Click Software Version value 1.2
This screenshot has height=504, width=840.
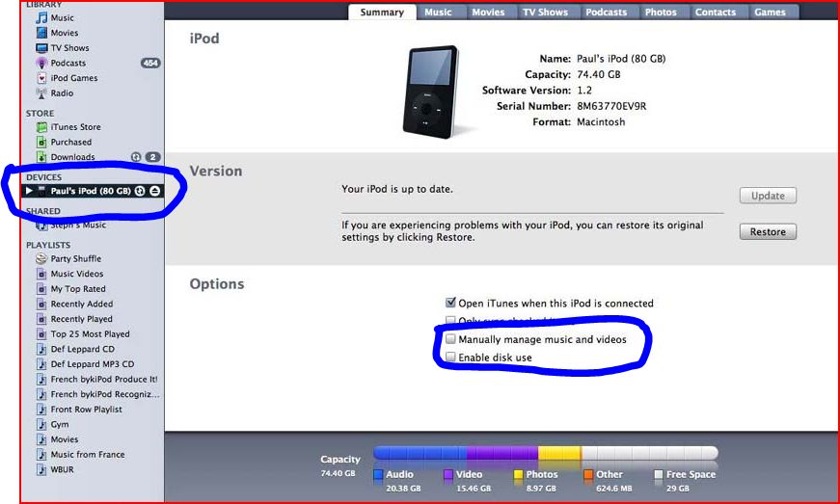click(x=583, y=91)
